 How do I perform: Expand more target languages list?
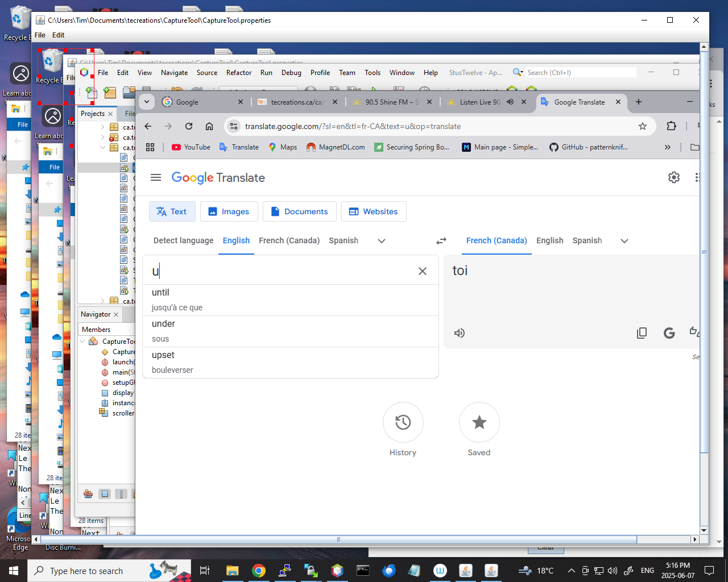pos(624,241)
